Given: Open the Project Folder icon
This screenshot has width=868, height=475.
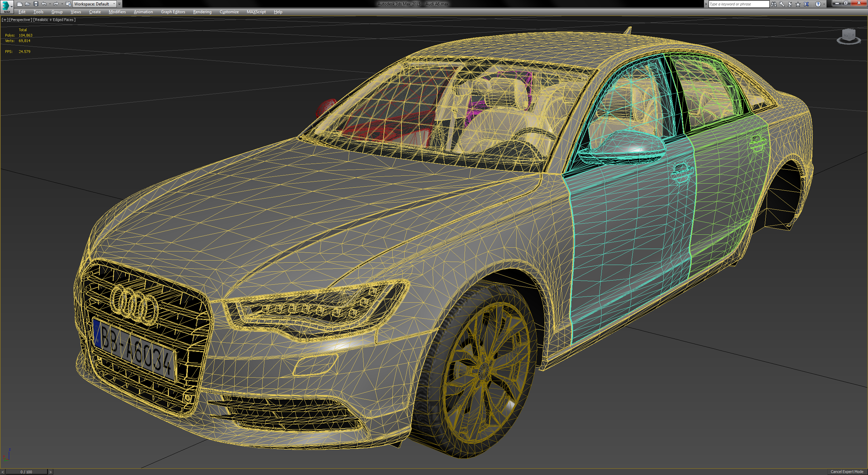Looking at the screenshot, I should [68, 4].
